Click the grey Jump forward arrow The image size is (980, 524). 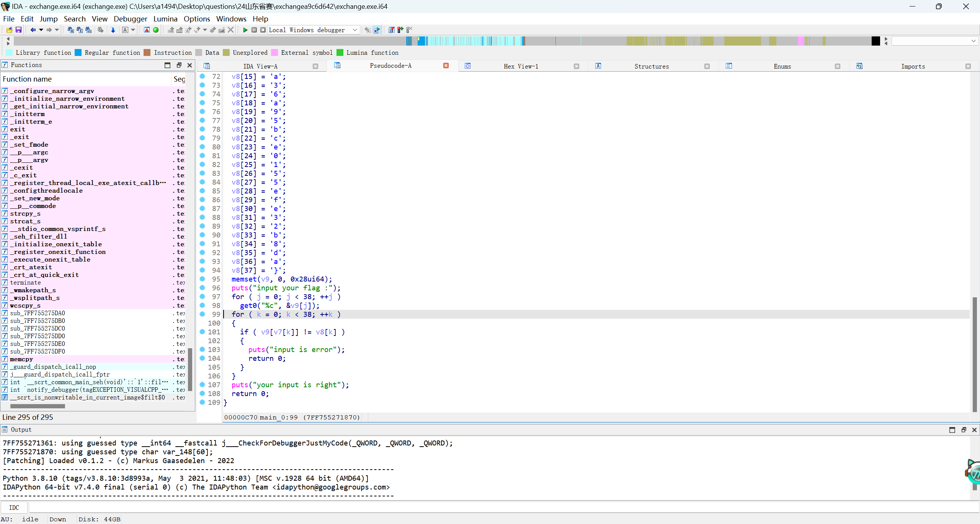(49, 30)
